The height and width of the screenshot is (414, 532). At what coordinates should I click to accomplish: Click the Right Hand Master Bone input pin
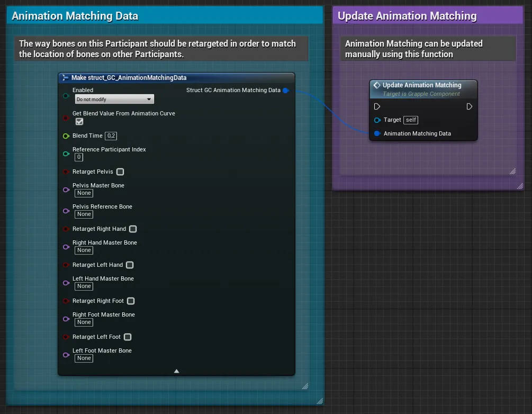point(66,247)
